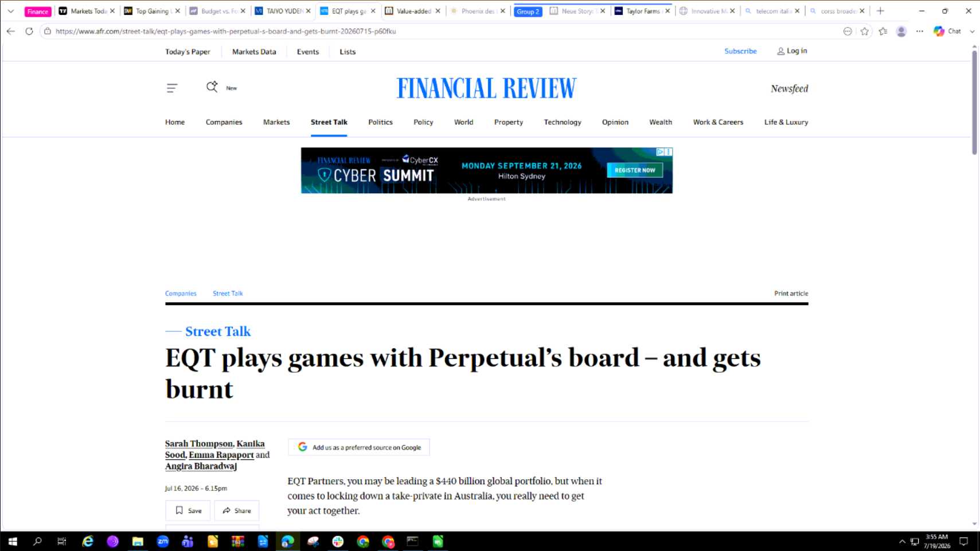Close the Neue Story tab
Image resolution: width=980 pixels, height=551 pixels.
602,11
